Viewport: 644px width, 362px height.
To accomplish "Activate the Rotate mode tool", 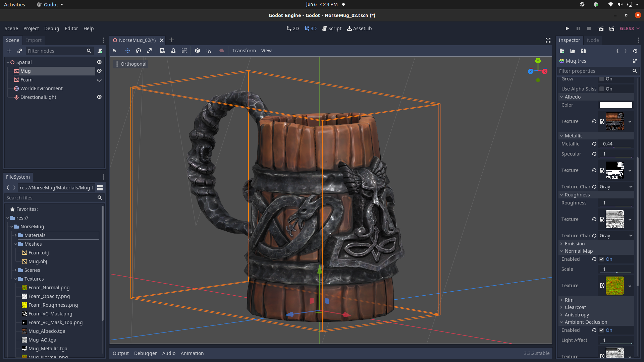I will (x=139, y=51).
